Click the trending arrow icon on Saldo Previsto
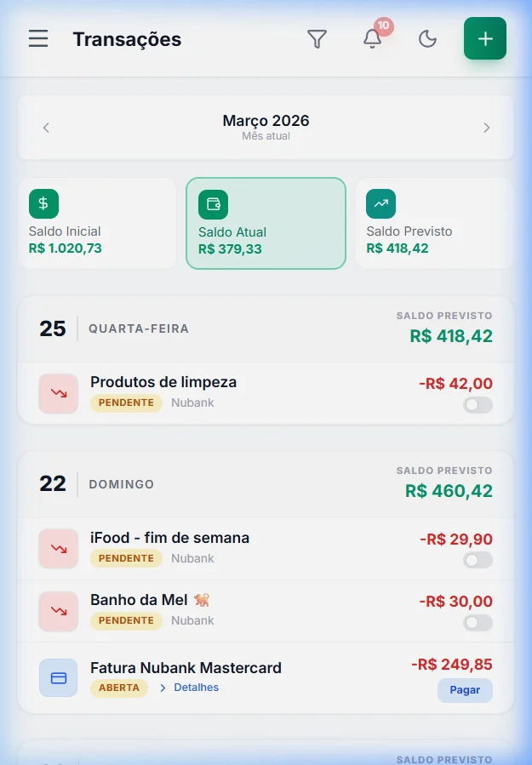Viewport: 532px width, 765px height. (380, 203)
